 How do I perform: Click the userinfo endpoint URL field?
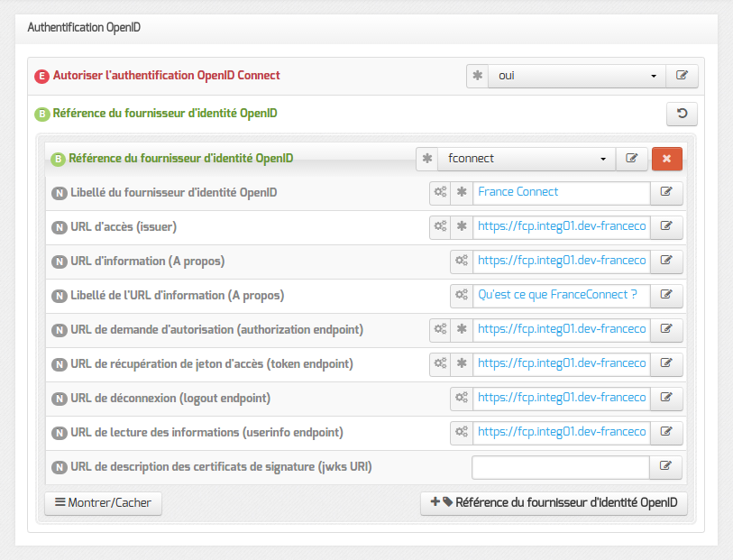[562, 432]
